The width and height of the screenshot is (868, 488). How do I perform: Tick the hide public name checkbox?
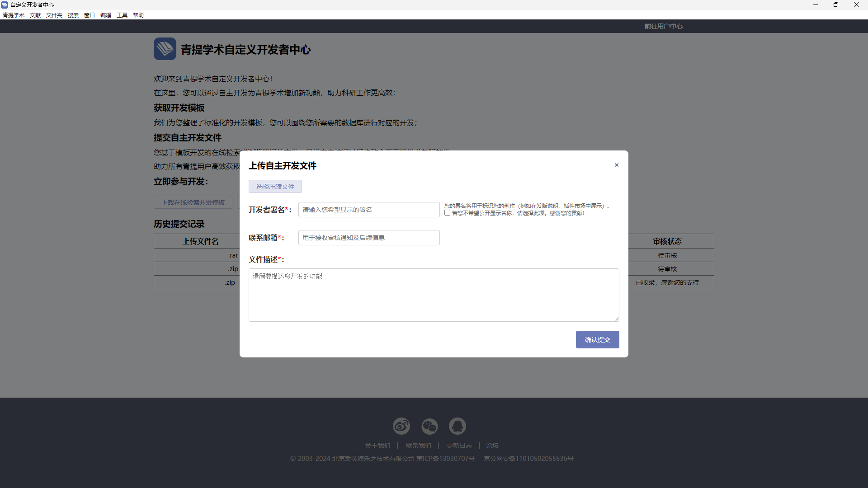(x=447, y=213)
